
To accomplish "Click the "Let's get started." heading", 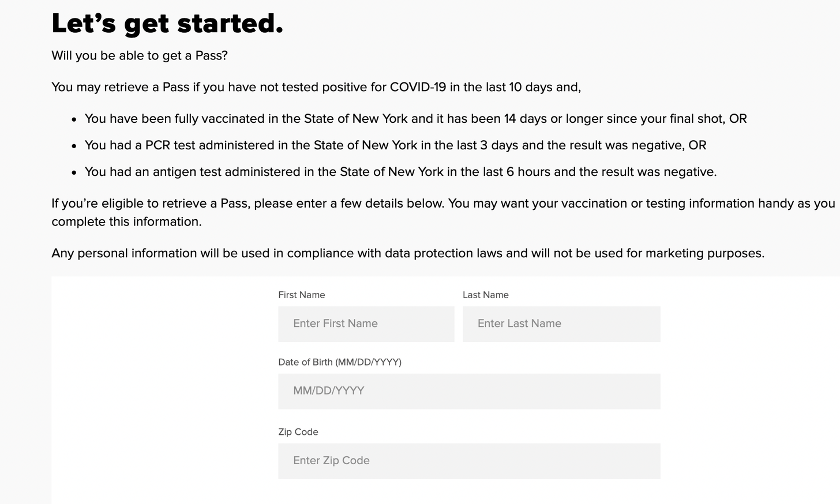I will [167, 24].
